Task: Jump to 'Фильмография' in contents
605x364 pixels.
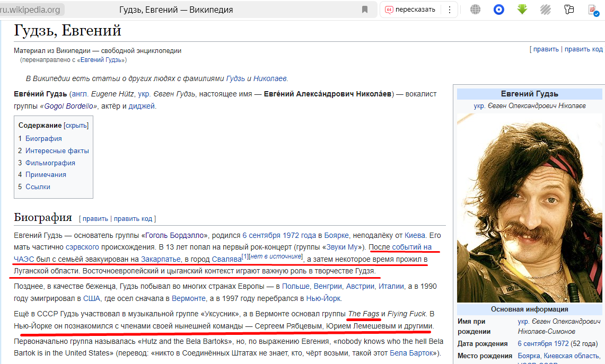Action: point(50,163)
